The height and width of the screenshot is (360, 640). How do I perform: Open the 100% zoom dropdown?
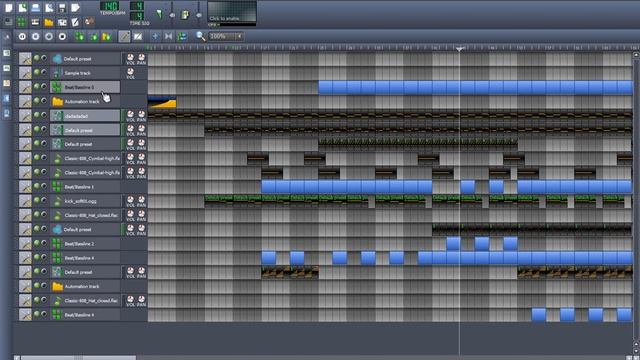click(x=226, y=36)
